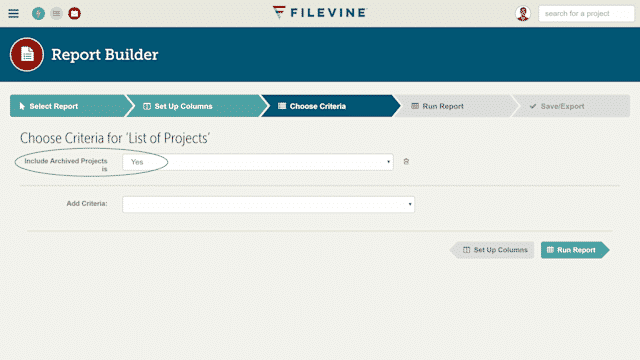The height and width of the screenshot is (360, 640).
Task: Expand the Add Criteria dropdown
Action: tap(268, 204)
